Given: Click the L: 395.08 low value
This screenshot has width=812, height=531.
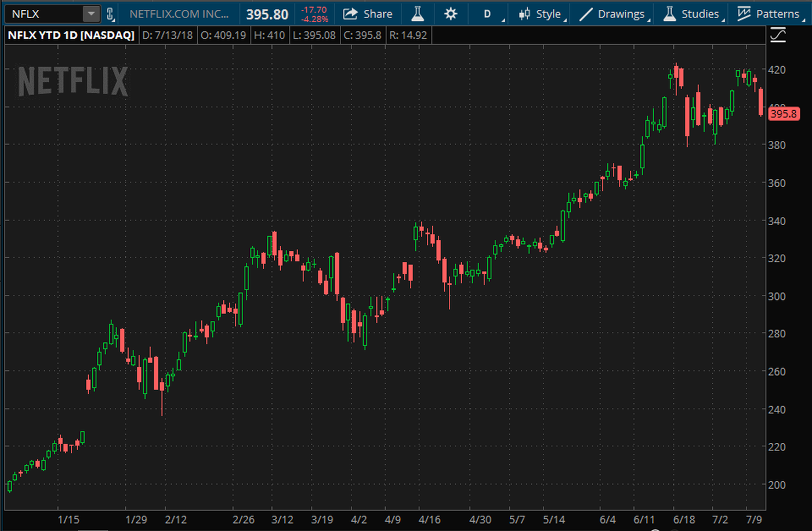Looking at the screenshot, I should [314, 35].
